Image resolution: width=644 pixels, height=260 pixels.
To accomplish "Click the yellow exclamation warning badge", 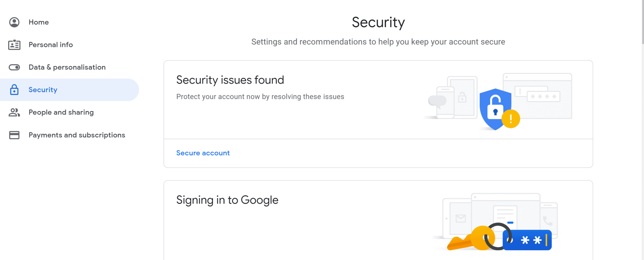I will point(511,119).
